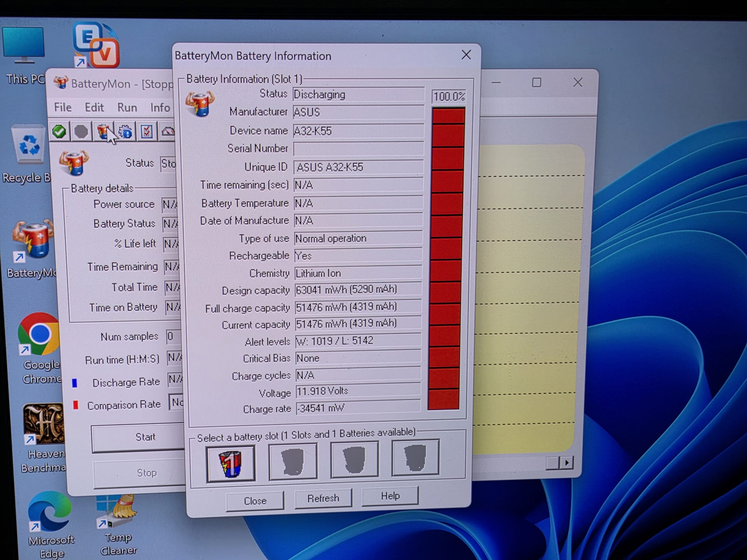Open Battery Information from the toolbar battery icon
Screen dimensions: 747x560
pos(103,131)
